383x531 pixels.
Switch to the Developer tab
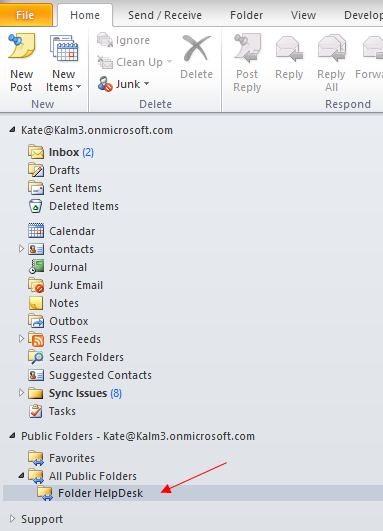tap(363, 15)
